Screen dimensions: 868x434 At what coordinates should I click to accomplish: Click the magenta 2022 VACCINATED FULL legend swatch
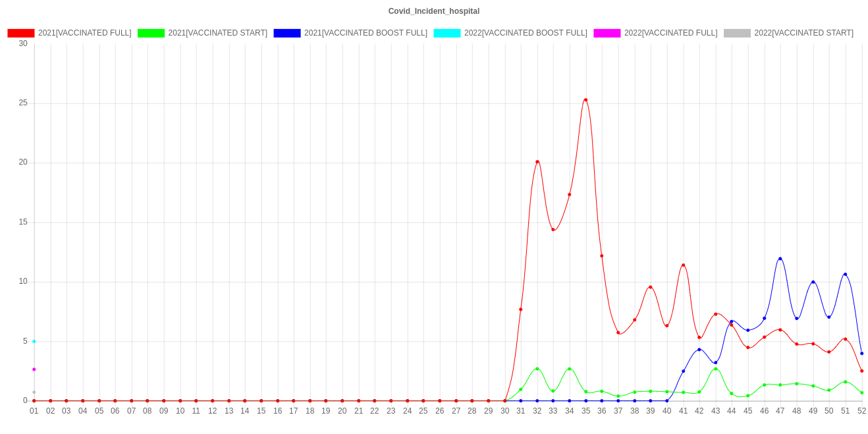tap(607, 33)
